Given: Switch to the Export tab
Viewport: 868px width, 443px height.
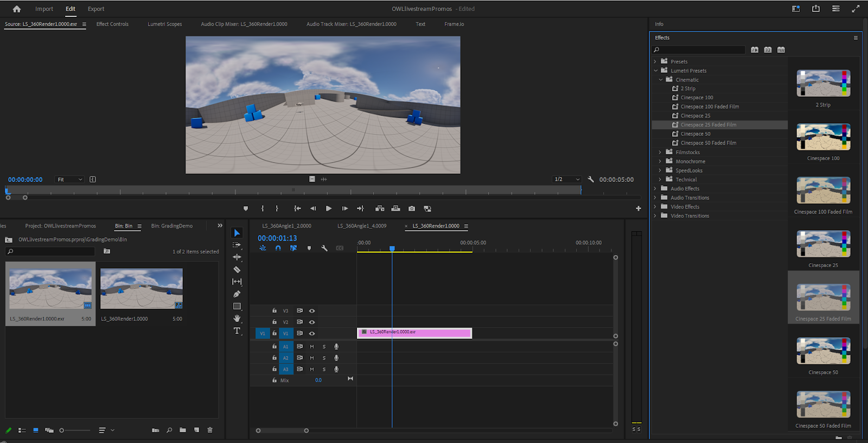Looking at the screenshot, I should (96, 9).
